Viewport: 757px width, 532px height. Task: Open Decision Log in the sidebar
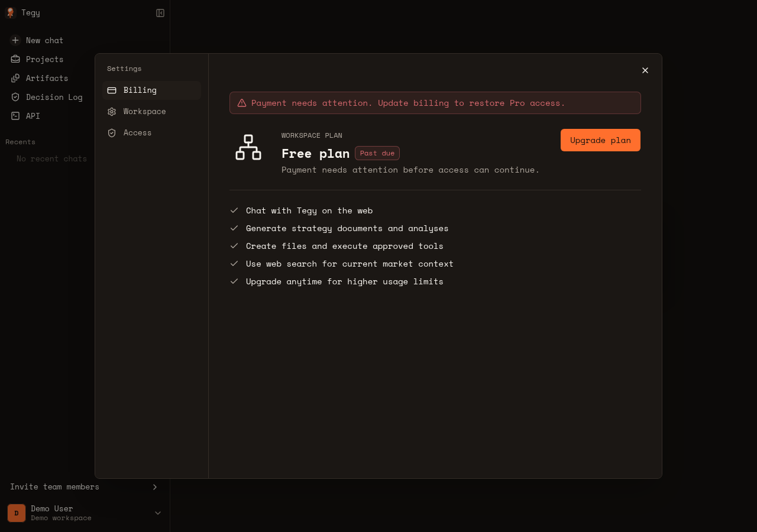coord(85,97)
